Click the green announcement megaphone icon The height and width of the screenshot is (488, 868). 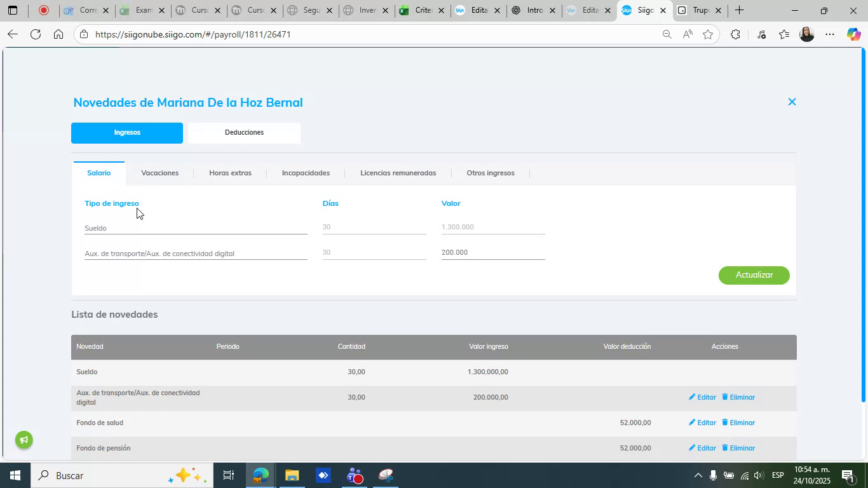pos(24,440)
